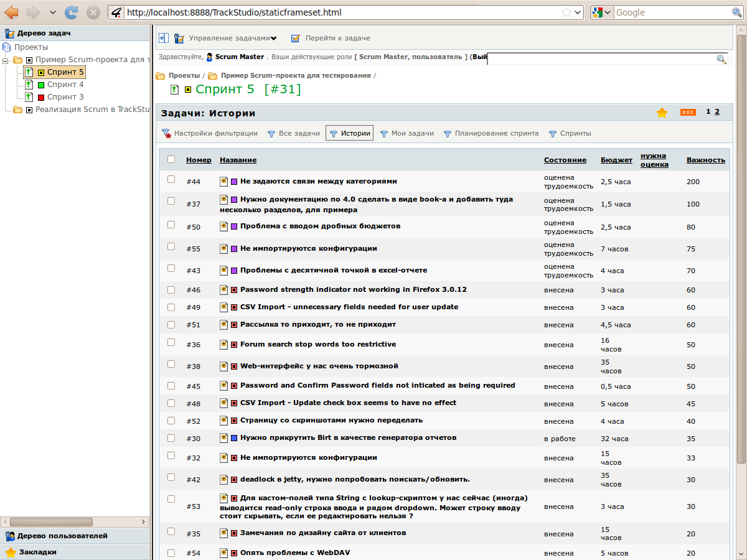Screen dimensions: 747x560
Task: Click the left panel horizontal scrollbar
Action: pyautogui.click(x=51, y=522)
